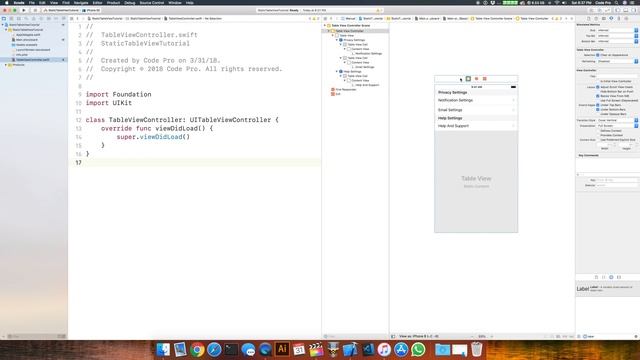Select the Label item in object library
The image size is (640, 360).
607,289
